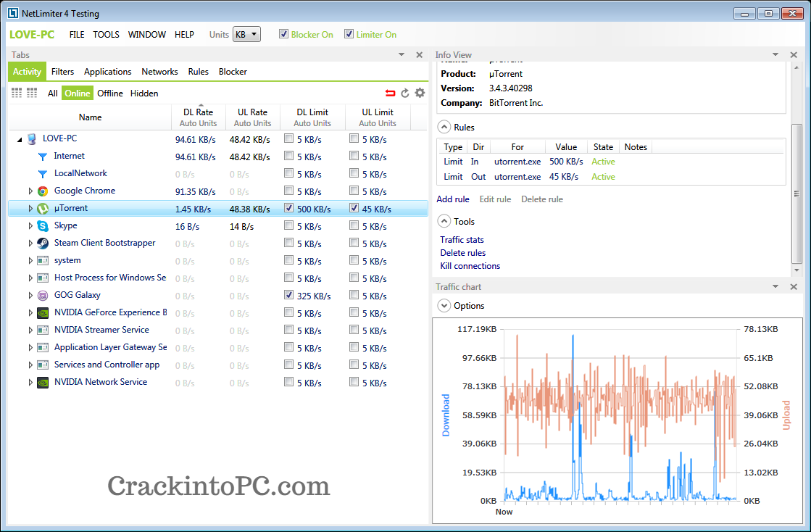Open the Units KB dropdown

click(246, 34)
